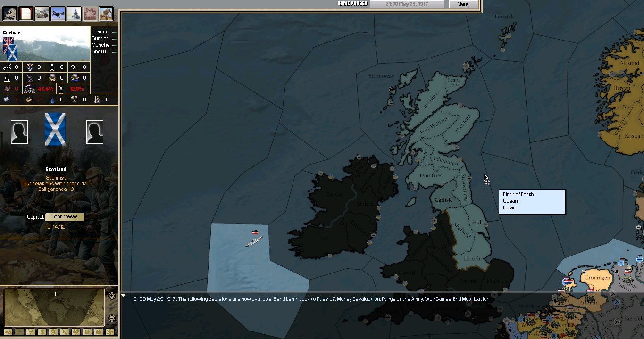Go to capital Stornoway button
Screen dimensions: 644x339
coord(65,217)
